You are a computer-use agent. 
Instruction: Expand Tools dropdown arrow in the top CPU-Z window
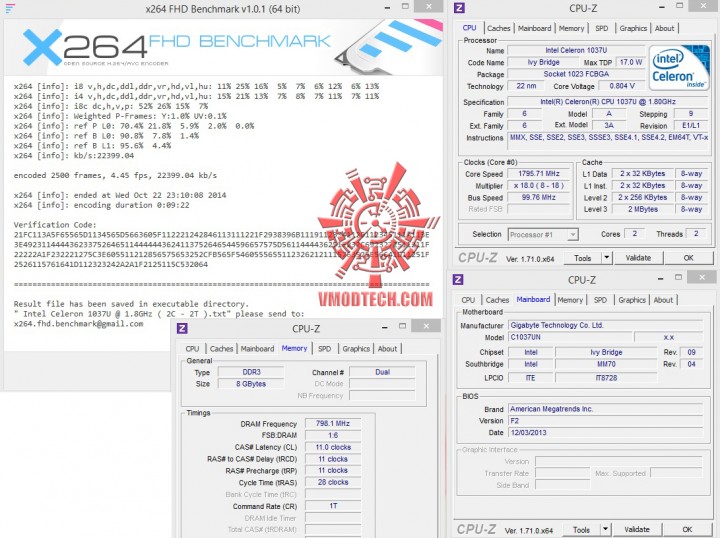click(607, 258)
